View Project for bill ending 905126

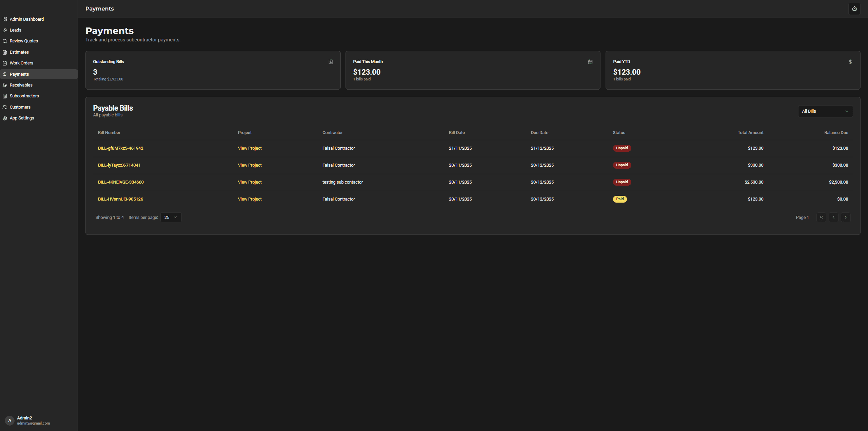250,199
